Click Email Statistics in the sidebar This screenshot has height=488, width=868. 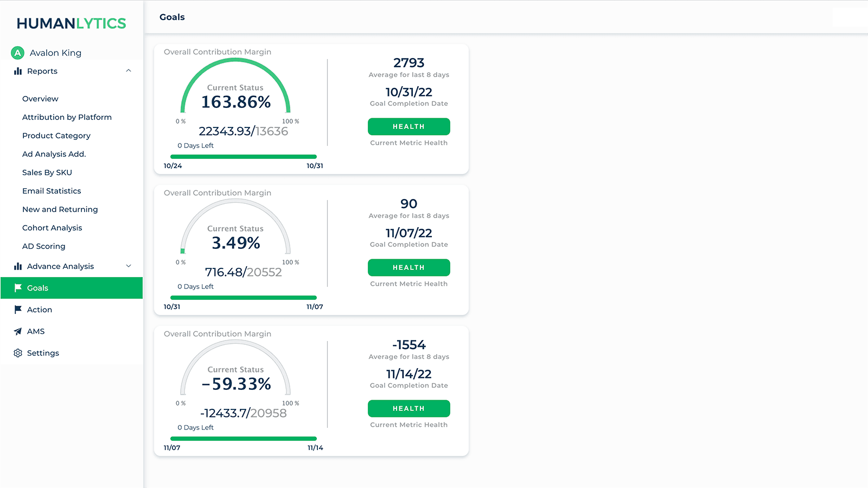tap(52, 191)
